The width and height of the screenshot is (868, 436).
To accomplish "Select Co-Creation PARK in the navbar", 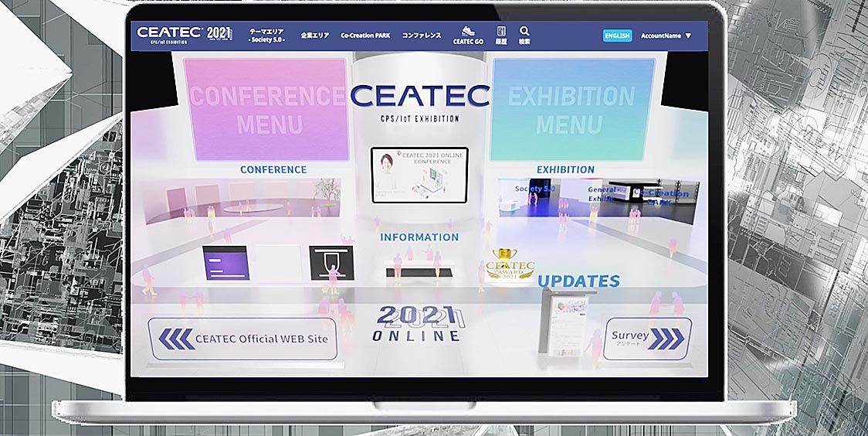I will point(365,36).
